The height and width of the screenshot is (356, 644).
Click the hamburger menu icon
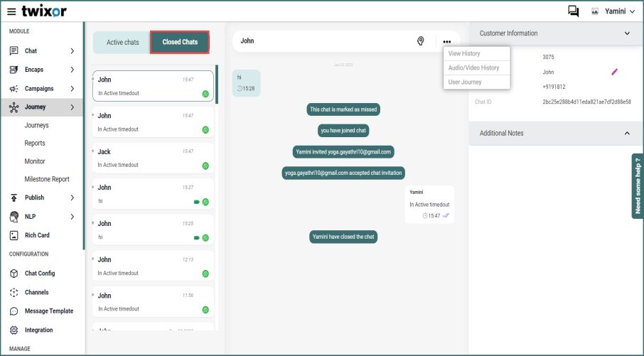pos(11,11)
